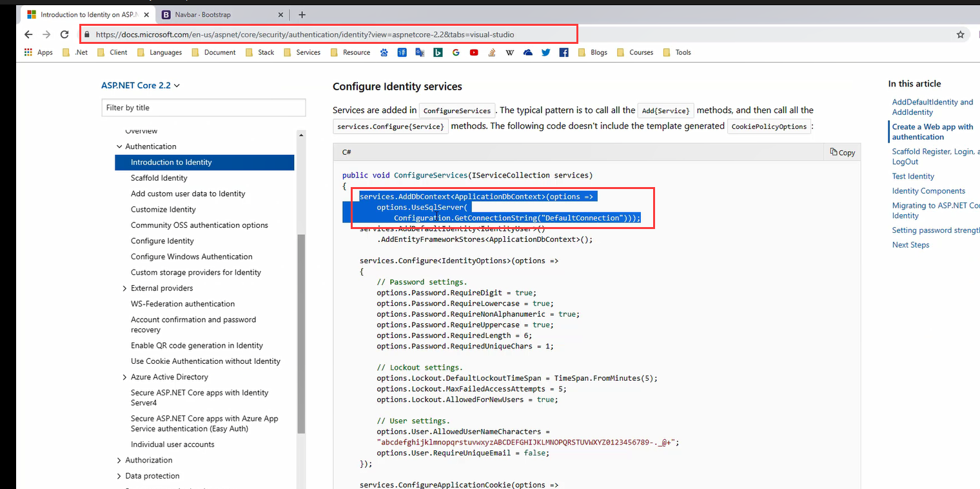Open the Tools bookmarks folder
This screenshot has width=980, height=489.
point(676,52)
